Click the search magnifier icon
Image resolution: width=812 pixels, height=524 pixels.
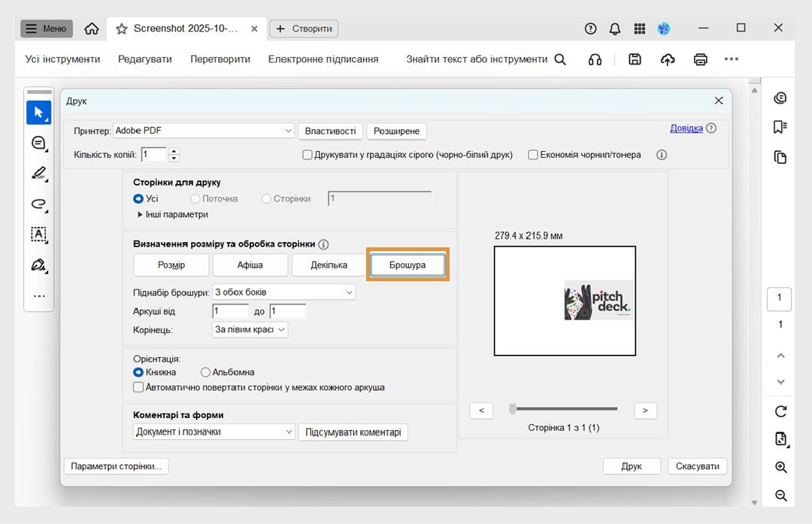560,59
